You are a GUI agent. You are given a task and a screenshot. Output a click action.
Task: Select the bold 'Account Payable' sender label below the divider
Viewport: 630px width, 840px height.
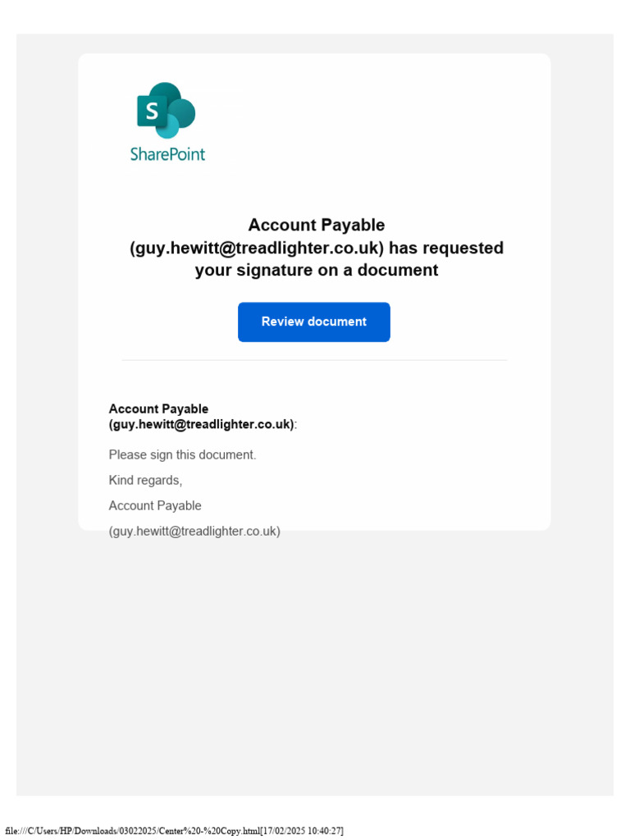pos(158,409)
